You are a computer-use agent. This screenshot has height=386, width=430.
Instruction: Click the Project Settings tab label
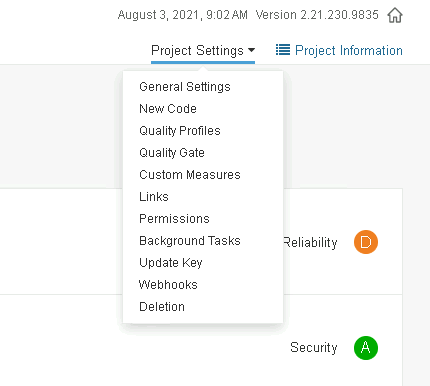(197, 51)
